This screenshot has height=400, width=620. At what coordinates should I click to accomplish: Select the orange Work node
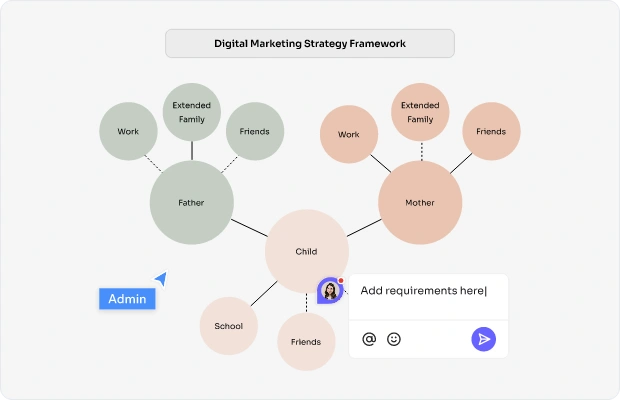(x=349, y=134)
